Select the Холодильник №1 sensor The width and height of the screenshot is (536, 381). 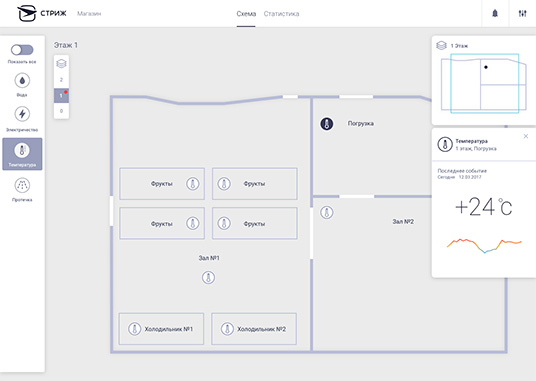(161, 329)
